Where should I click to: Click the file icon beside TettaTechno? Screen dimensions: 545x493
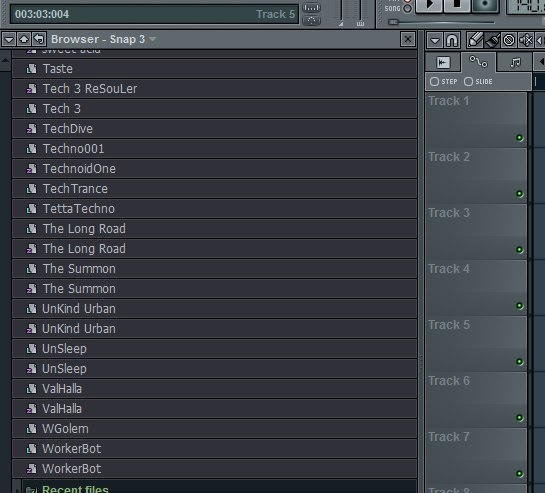pos(32,209)
